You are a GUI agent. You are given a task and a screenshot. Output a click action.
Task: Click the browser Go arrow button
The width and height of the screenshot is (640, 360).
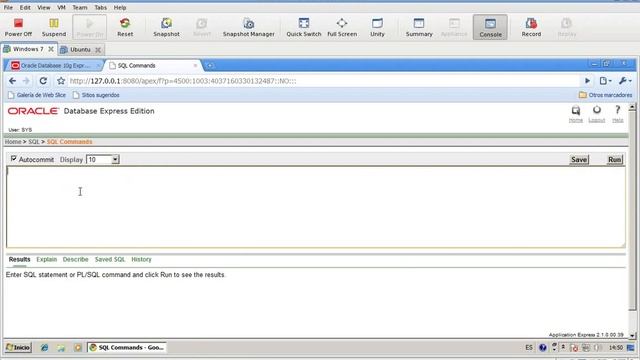tap(587, 81)
